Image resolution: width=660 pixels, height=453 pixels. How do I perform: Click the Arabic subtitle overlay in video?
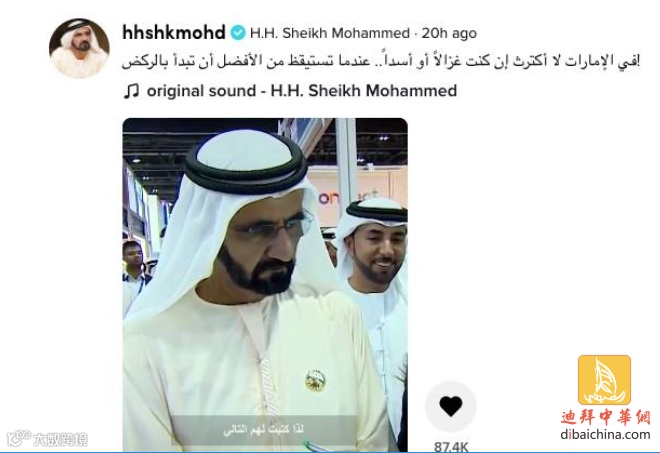[x=263, y=430]
